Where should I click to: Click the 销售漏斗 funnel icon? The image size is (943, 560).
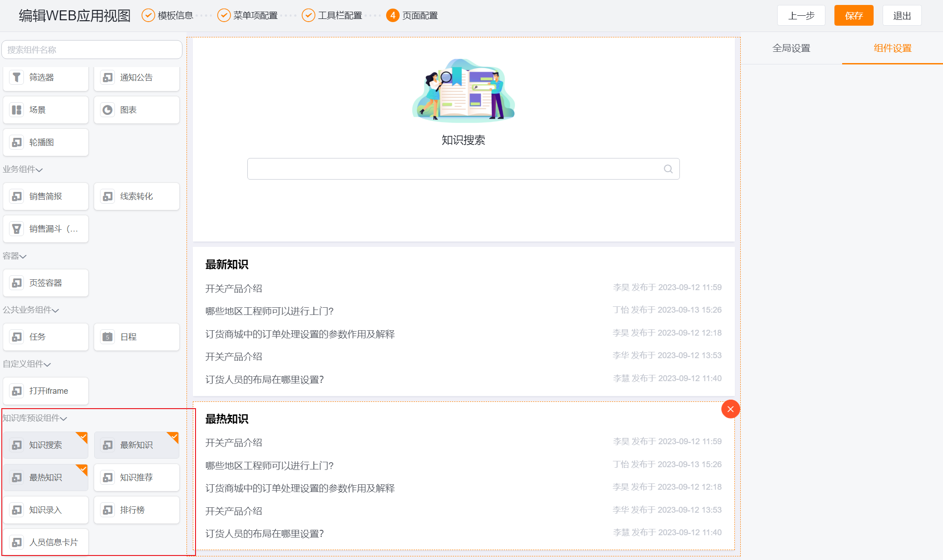point(17,229)
